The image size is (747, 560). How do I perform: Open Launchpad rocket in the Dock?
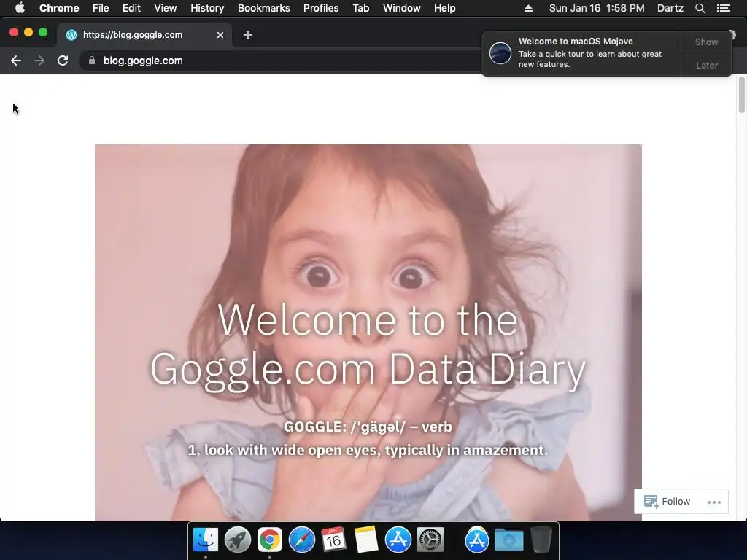(x=237, y=540)
